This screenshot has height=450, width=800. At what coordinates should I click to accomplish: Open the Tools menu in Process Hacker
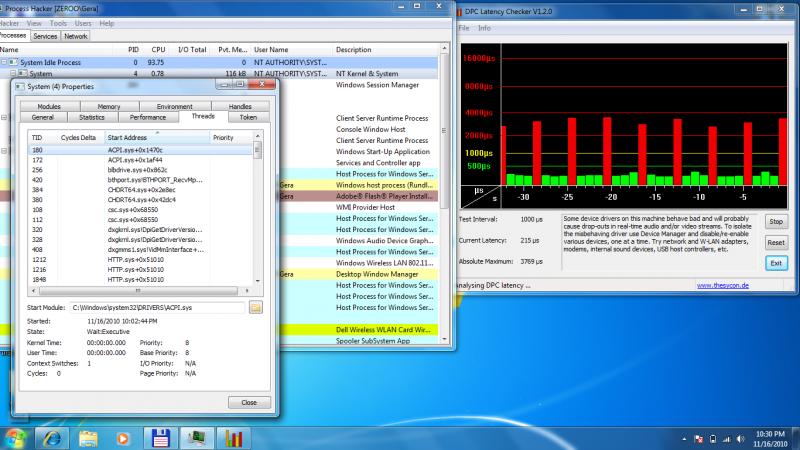[x=59, y=22]
